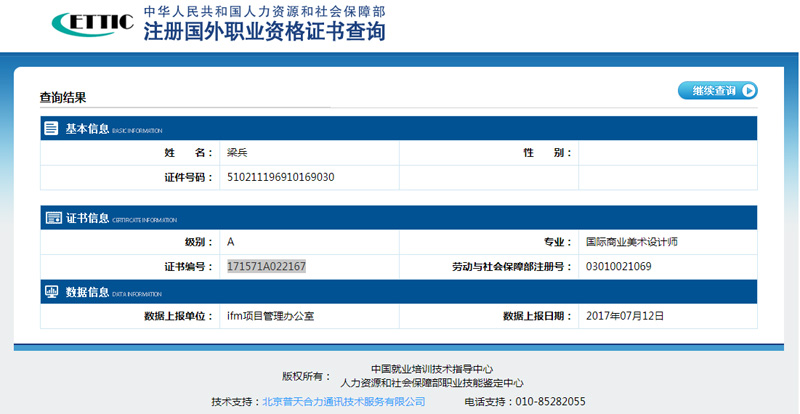Image resolution: width=800 pixels, height=414 pixels.
Task: Click the arrow icon on 继续查询 button
Action: [747, 91]
